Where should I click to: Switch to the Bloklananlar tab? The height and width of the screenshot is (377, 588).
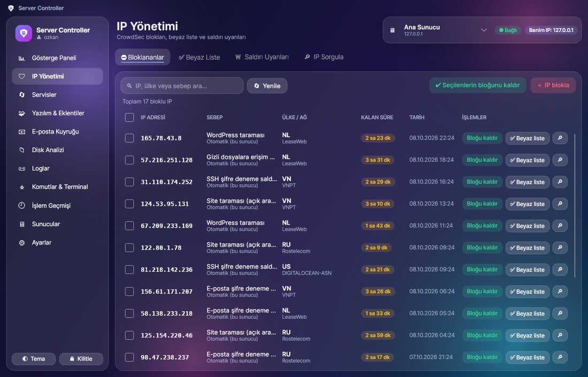click(x=143, y=57)
